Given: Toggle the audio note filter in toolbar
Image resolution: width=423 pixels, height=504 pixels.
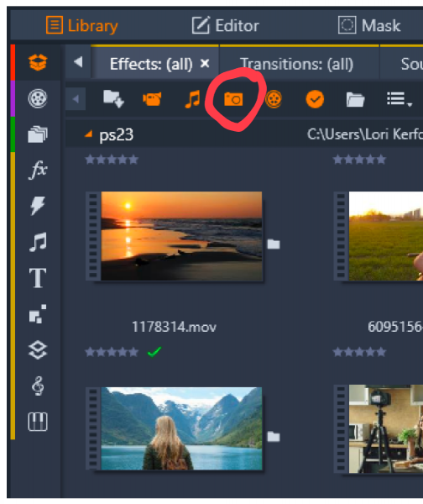Looking at the screenshot, I should pyautogui.click(x=192, y=99).
